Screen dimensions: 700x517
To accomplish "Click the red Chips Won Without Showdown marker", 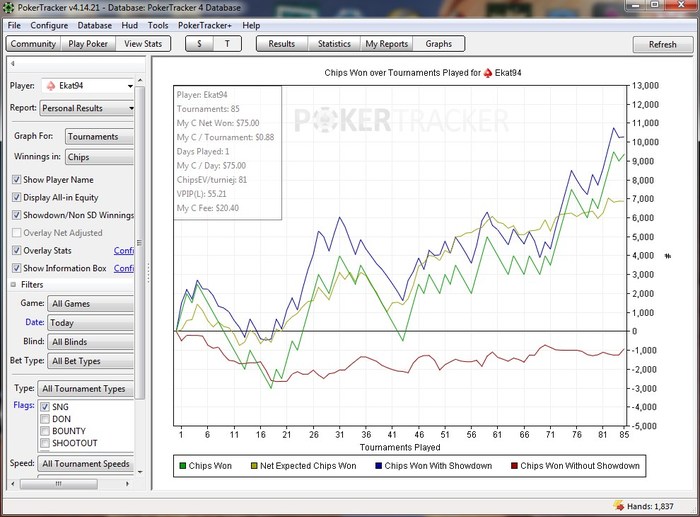I will coord(514,466).
